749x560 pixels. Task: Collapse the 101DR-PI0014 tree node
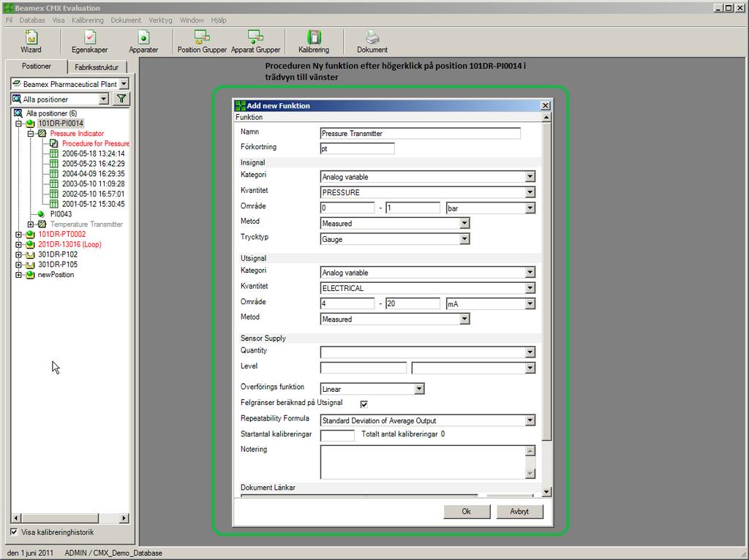(18, 124)
